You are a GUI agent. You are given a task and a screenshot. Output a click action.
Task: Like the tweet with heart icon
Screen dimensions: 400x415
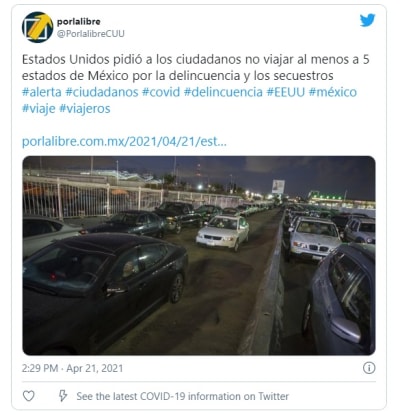click(x=29, y=396)
